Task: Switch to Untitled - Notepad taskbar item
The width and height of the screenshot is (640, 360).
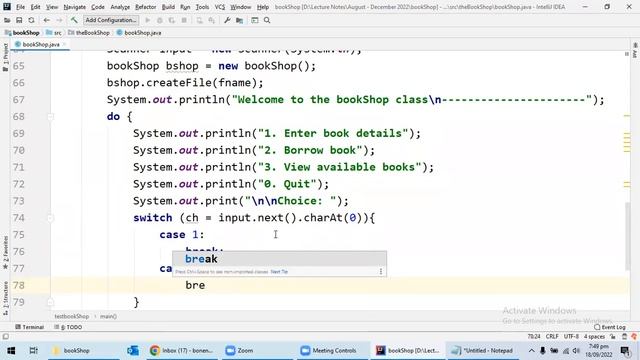Action: [x=483, y=351]
